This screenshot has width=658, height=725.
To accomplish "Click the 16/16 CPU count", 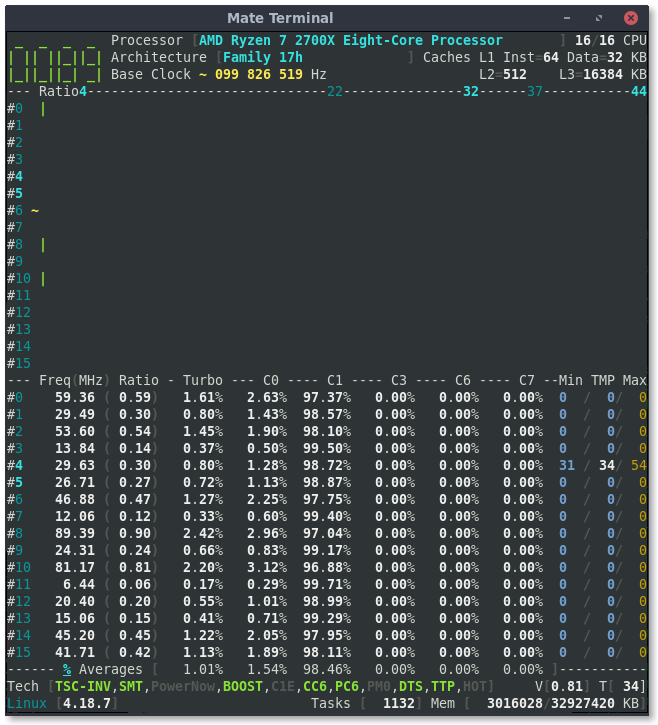I will pos(610,40).
